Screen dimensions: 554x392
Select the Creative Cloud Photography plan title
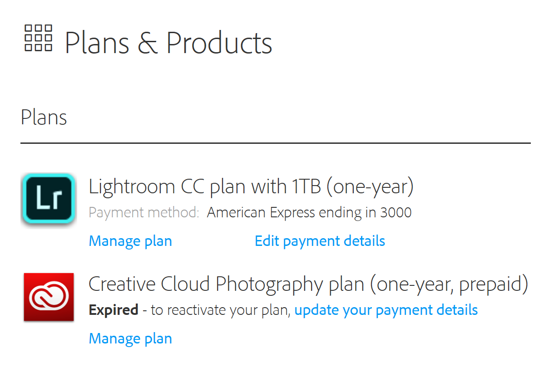point(309,284)
